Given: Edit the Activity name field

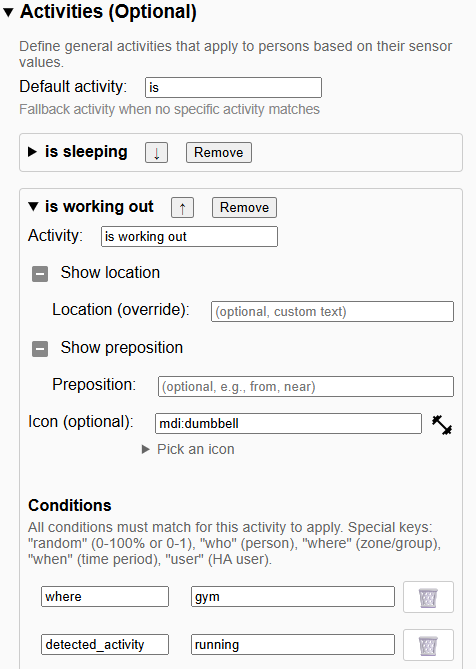Looking at the screenshot, I should point(189,236).
